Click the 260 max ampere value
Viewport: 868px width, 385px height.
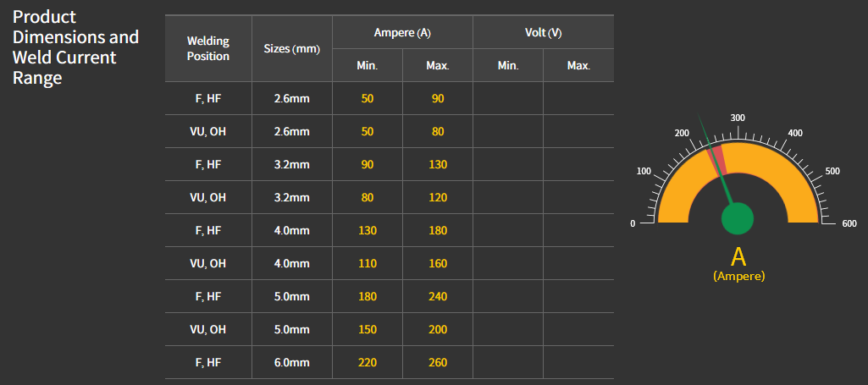pyautogui.click(x=437, y=362)
